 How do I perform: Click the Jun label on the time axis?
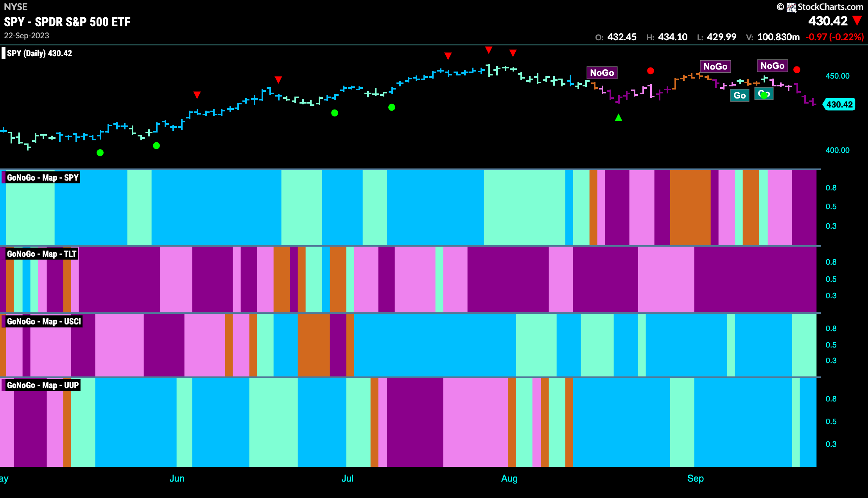177,478
